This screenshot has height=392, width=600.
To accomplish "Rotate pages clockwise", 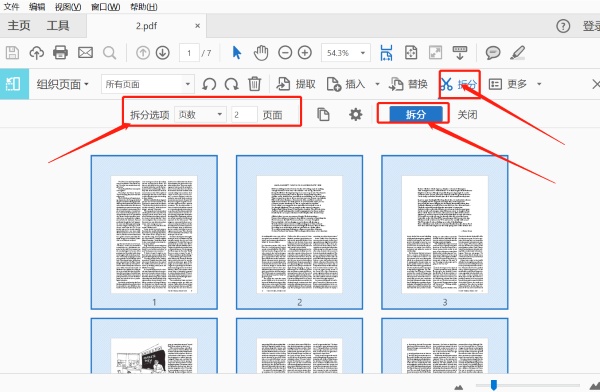I will pos(232,84).
